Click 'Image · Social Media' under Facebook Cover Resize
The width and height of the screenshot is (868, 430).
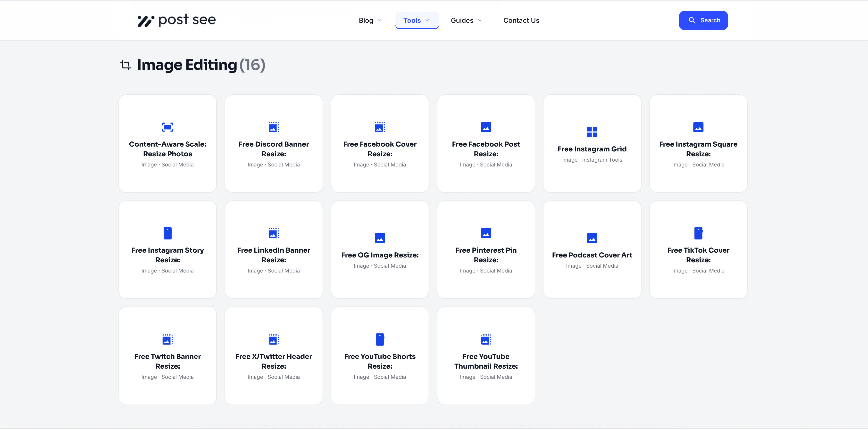click(x=380, y=165)
